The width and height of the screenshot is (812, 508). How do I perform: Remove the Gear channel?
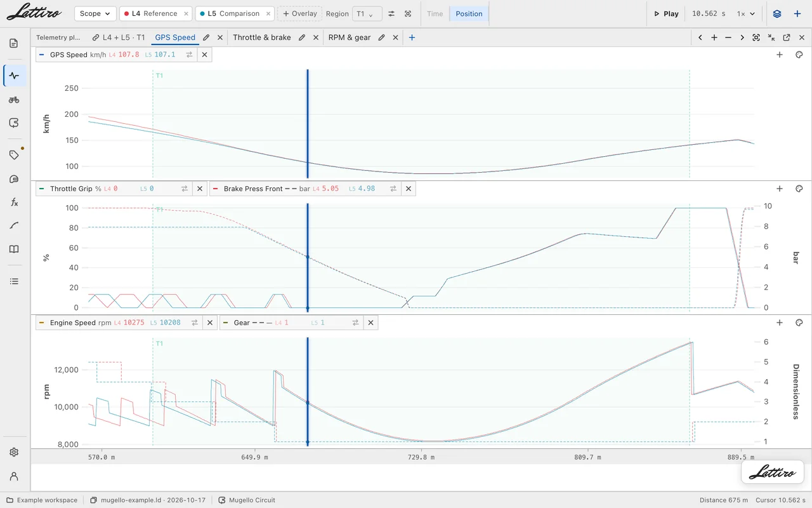pos(371,323)
